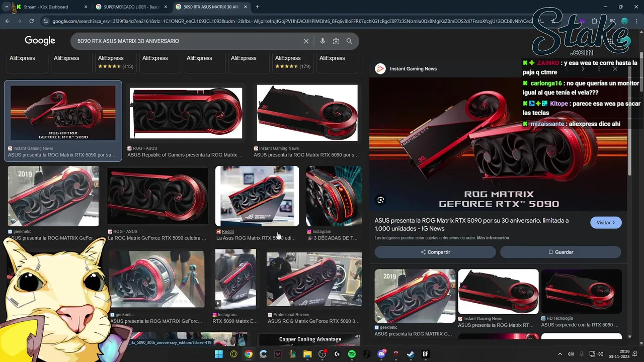The height and width of the screenshot is (362, 644).
Task: Open Steam from the taskbar
Action: click(411, 354)
